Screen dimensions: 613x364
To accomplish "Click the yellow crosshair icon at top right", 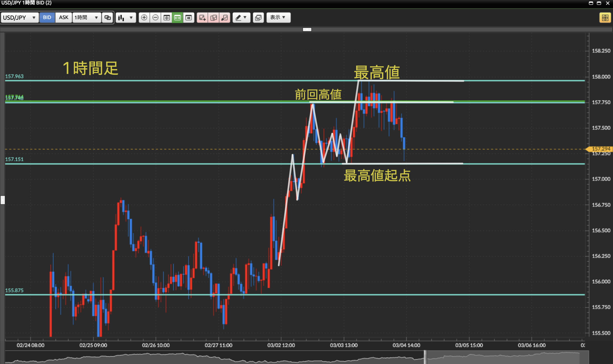I will (605, 18).
